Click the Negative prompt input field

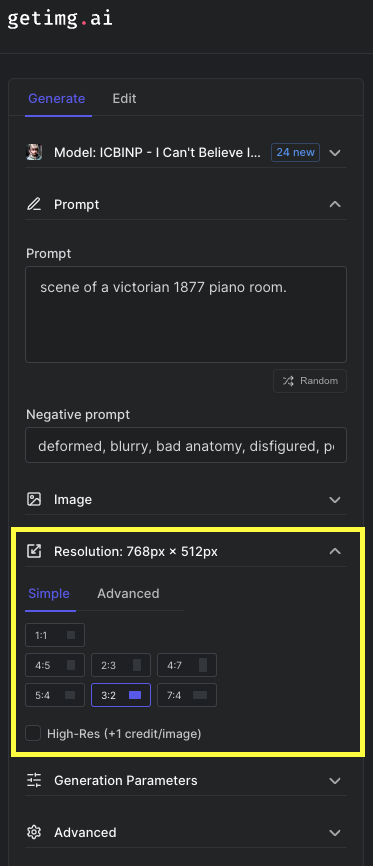click(x=186, y=445)
